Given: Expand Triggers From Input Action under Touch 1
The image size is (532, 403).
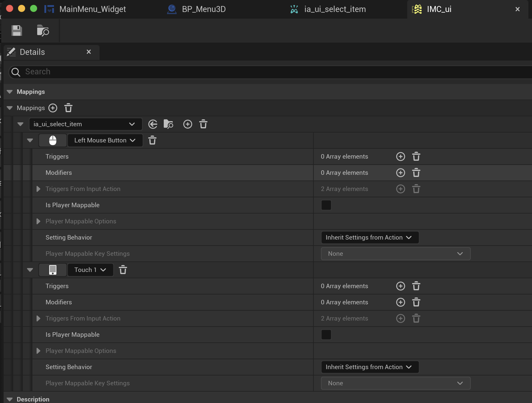Looking at the screenshot, I should tap(38, 318).
